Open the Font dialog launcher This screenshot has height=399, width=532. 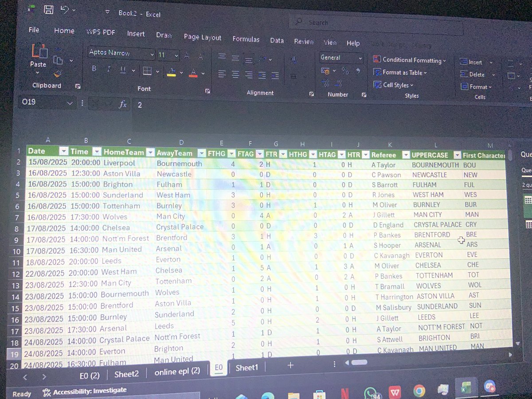pos(207,91)
